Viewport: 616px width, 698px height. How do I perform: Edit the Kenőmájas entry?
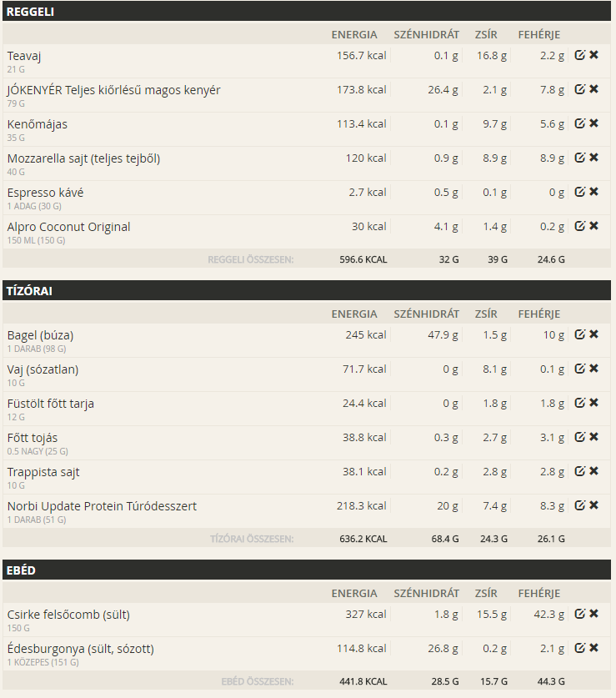coord(579,123)
